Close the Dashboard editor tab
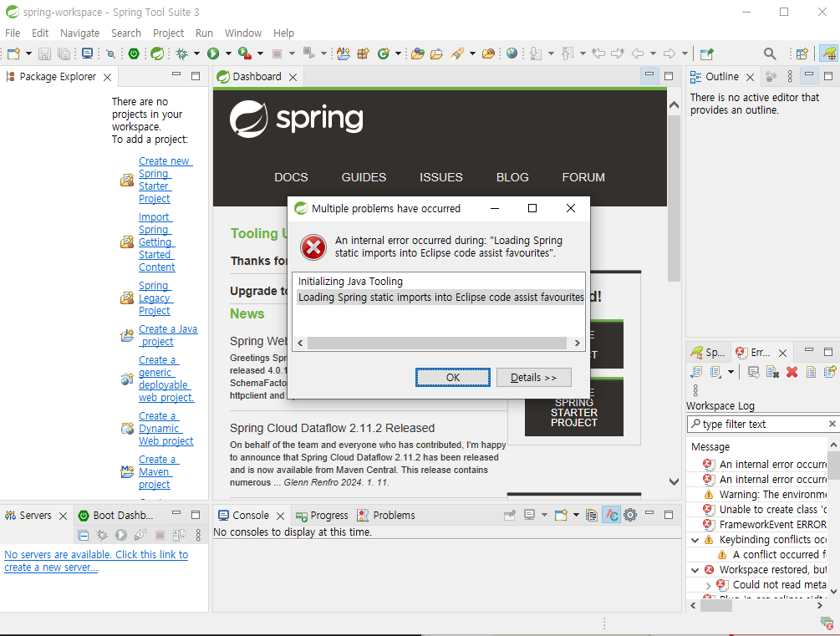This screenshot has width=840, height=636. coord(293,77)
